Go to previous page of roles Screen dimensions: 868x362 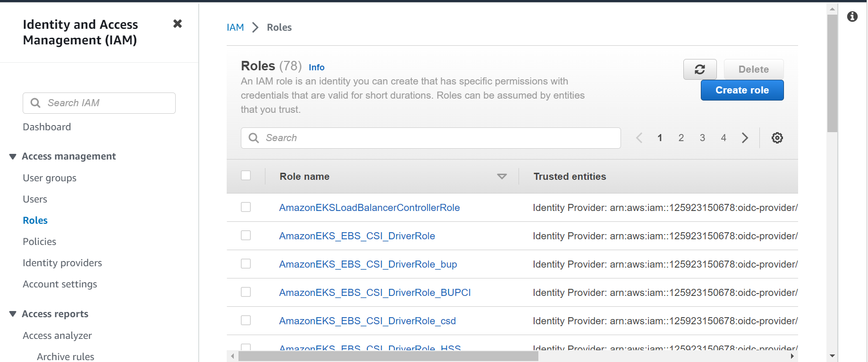point(639,138)
